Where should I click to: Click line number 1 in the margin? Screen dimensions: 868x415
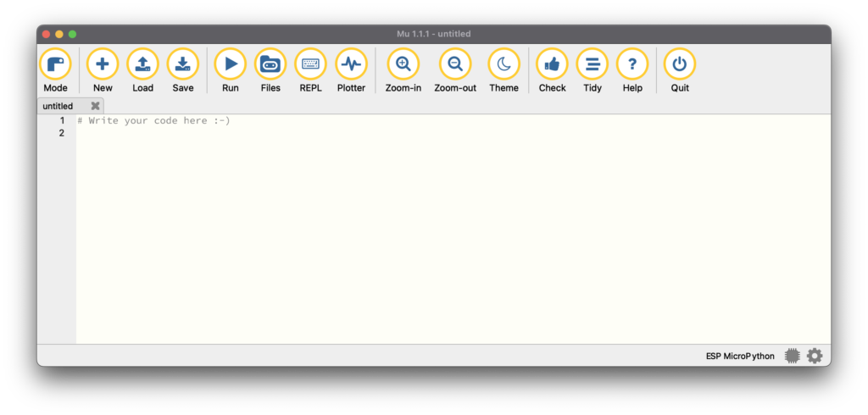(x=62, y=120)
